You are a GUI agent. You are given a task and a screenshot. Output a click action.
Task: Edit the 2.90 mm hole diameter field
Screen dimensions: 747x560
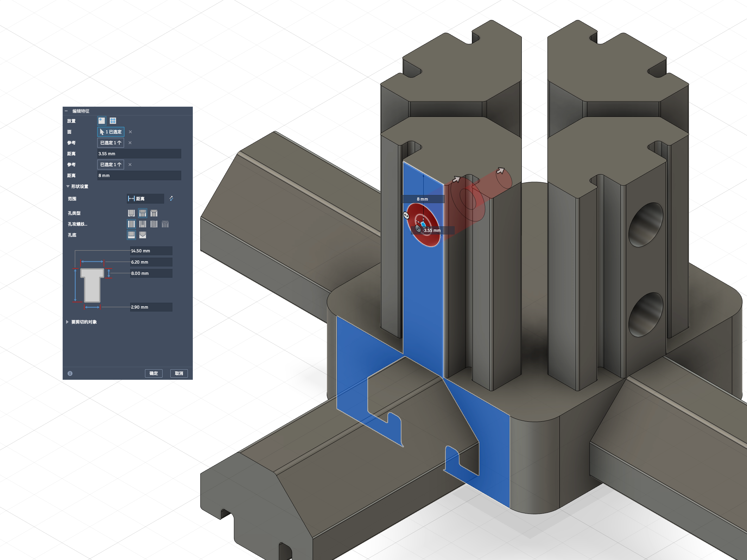point(151,307)
